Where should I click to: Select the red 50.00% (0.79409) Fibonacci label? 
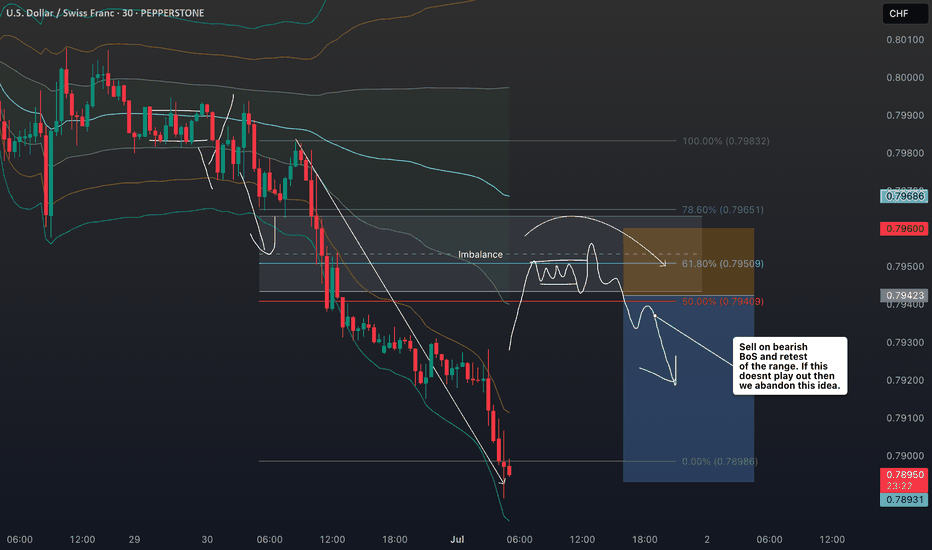723,301
